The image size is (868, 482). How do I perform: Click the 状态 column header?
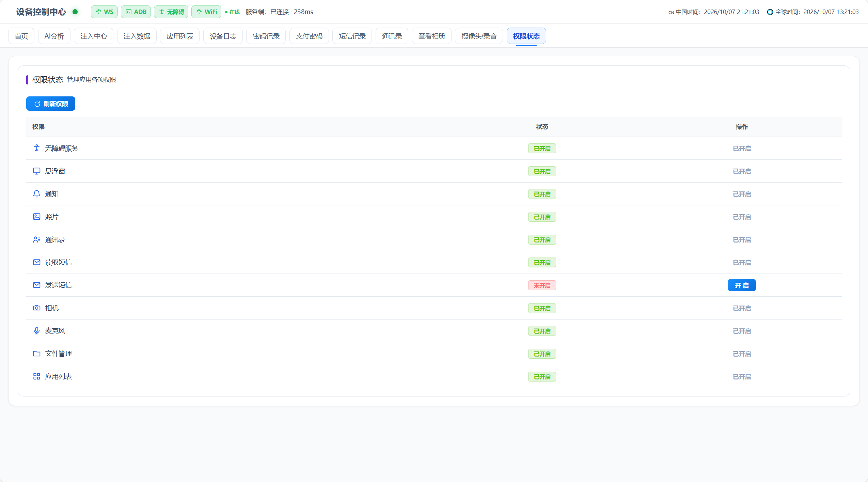(x=542, y=127)
